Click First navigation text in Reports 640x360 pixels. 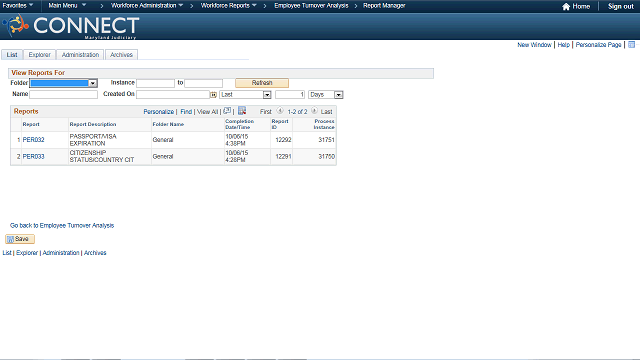pyautogui.click(x=266, y=112)
